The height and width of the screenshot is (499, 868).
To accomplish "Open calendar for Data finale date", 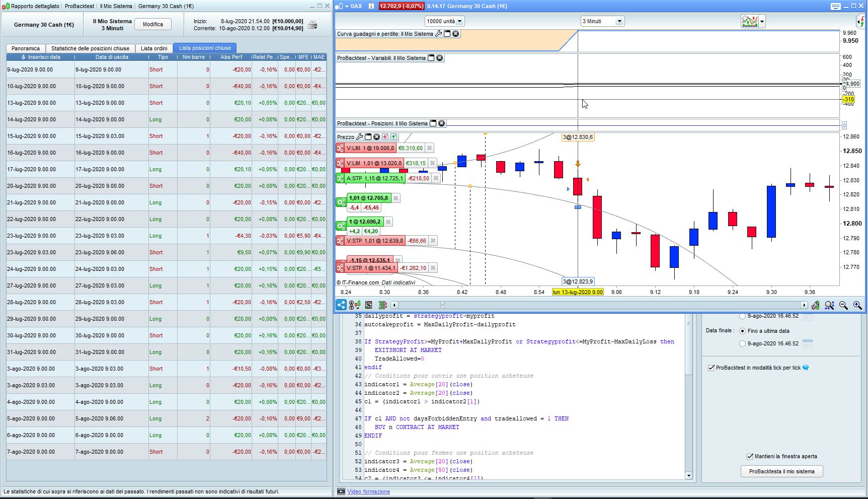I will tap(808, 343).
